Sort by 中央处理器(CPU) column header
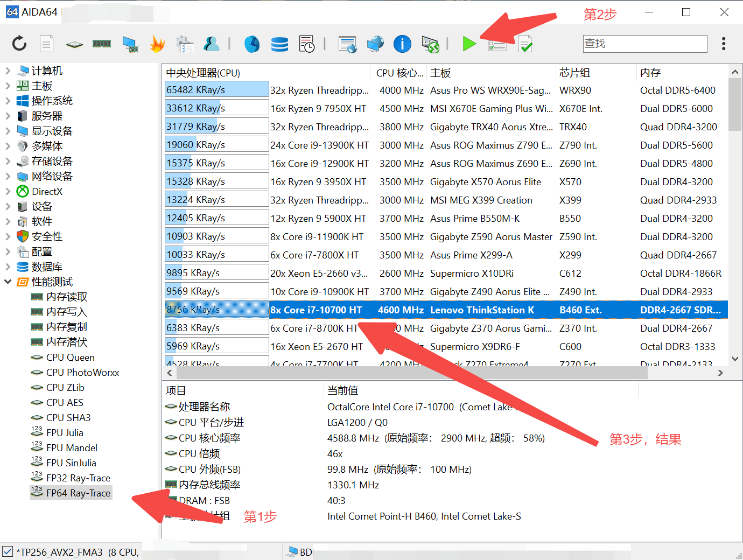Viewport: 743px width, 560px height. (x=266, y=73)
